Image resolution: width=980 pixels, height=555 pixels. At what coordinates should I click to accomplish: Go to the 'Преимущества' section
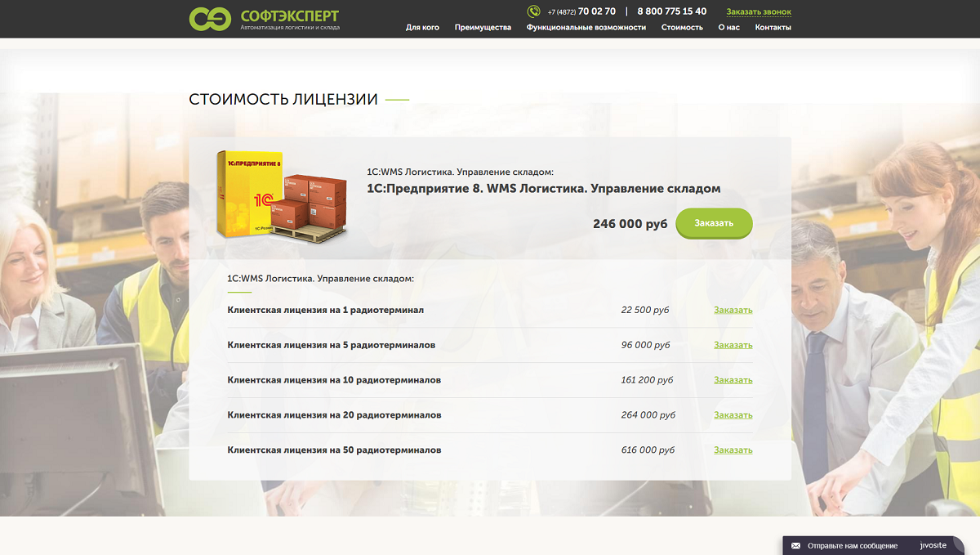(483, 28)
